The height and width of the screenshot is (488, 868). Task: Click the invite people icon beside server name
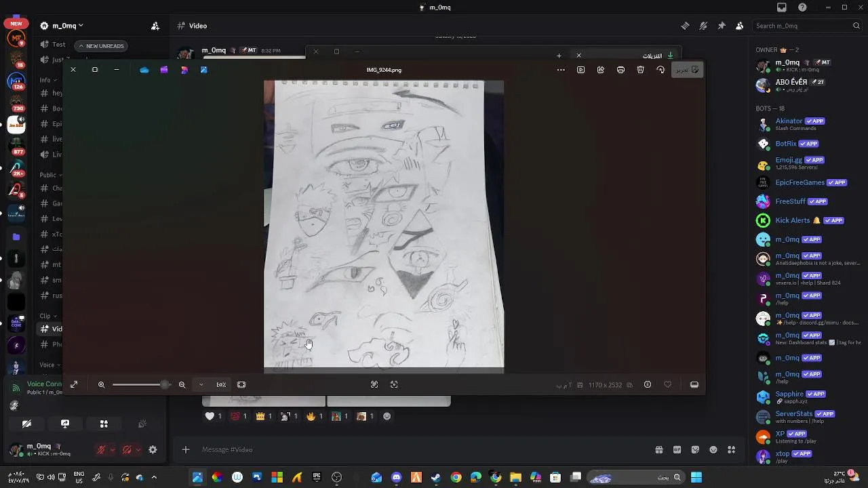[x=155, y=26]
